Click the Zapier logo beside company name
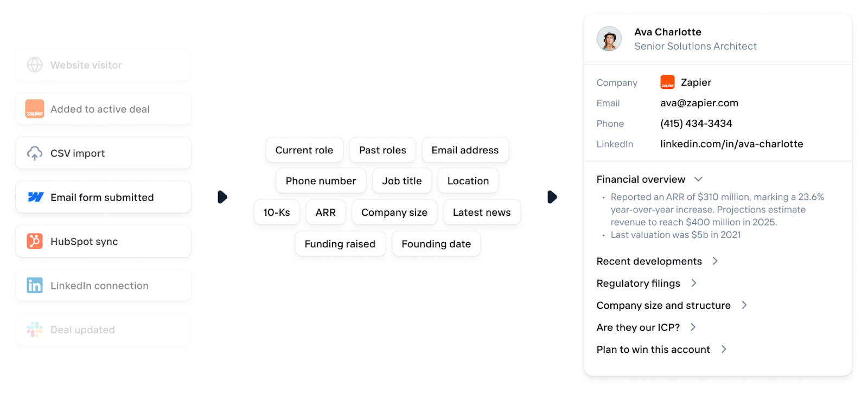 (x=667, y=82)
